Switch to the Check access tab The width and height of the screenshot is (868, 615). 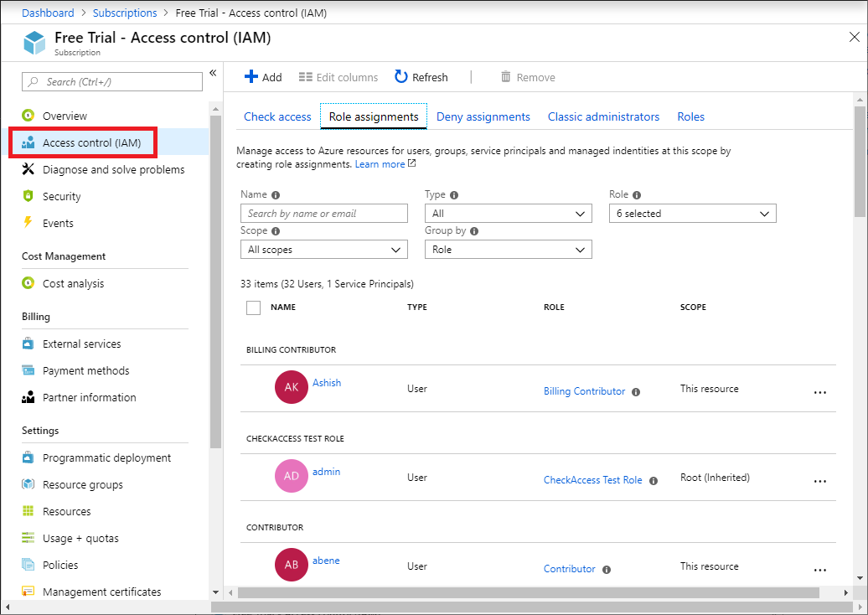pyautogui.click(x=277, y=116)
